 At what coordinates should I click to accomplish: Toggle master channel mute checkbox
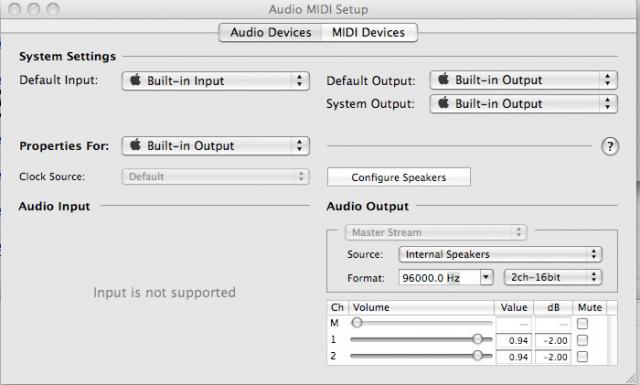(x=582, y=324)
